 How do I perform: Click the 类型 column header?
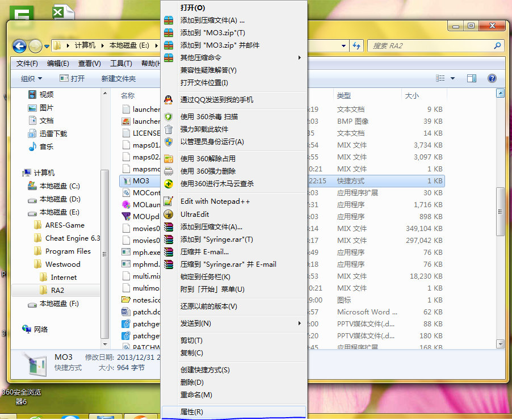[x=344, y=96]
